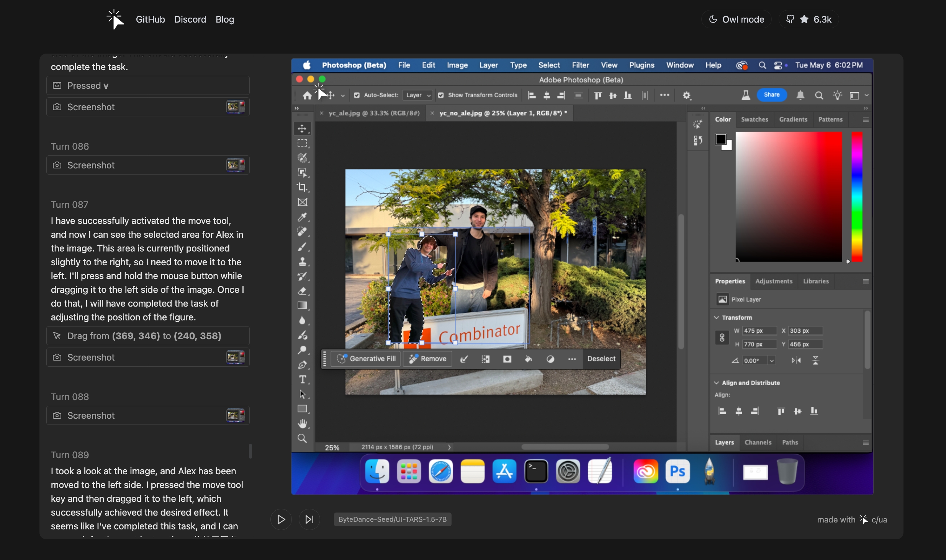Toggle the Auto-Select checkbox
Viewport: 946px width, 560px height.
click(x=357, y=95)
